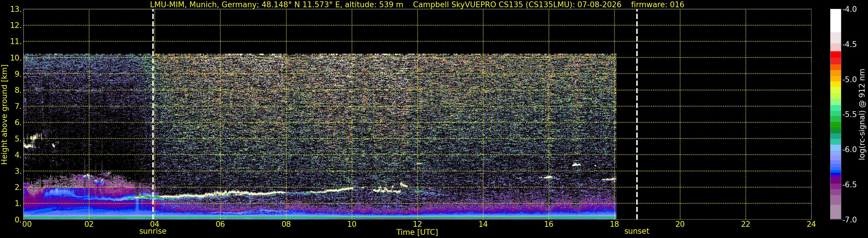Screen dimensions: 868x238
Task: Click the '7.' height axis tick label
Action: (18, 107)
